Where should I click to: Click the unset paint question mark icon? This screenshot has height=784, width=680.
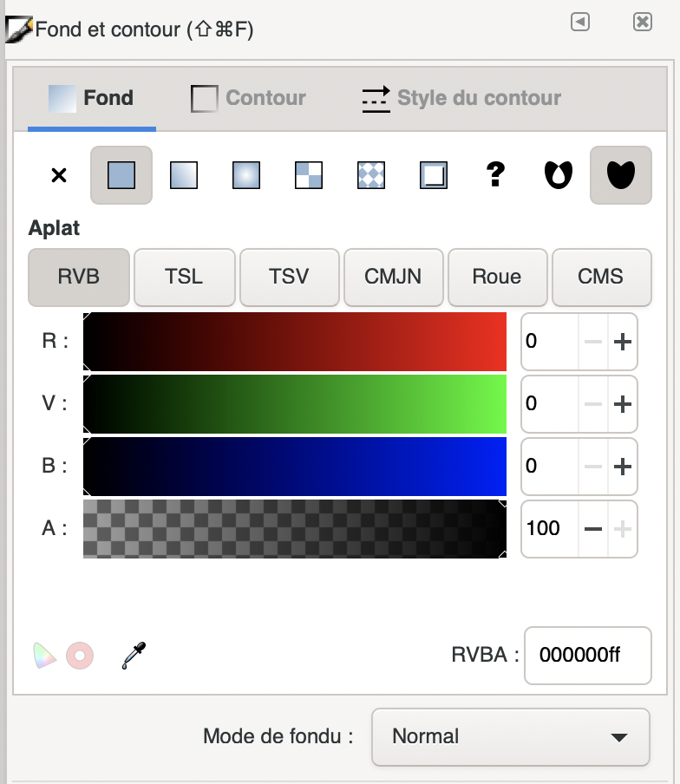tap(495, 175)
